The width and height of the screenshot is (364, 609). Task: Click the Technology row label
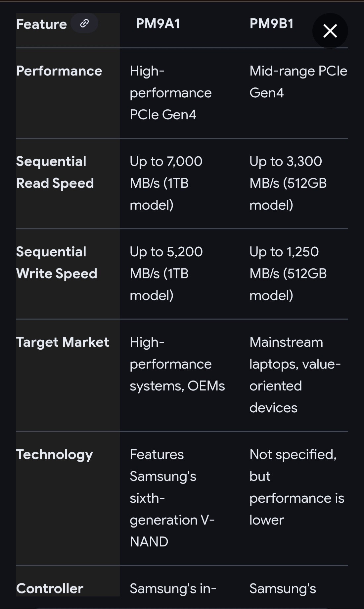[55, 454]
